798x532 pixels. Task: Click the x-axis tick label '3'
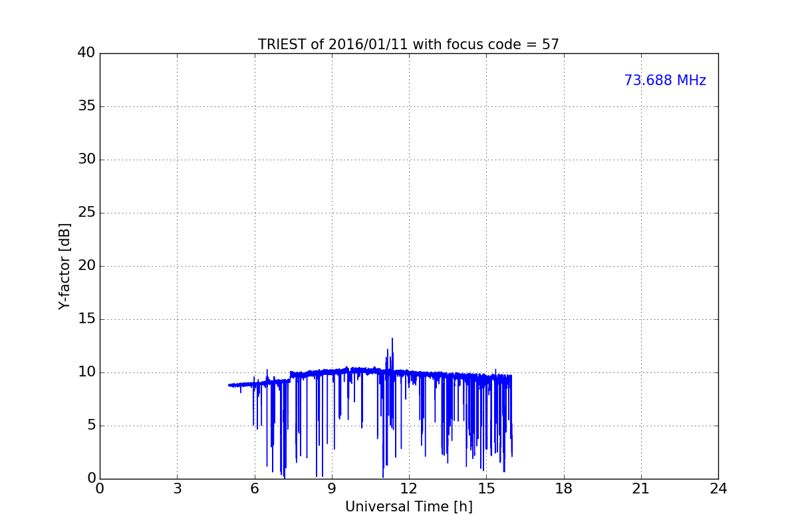coord(177,489)
